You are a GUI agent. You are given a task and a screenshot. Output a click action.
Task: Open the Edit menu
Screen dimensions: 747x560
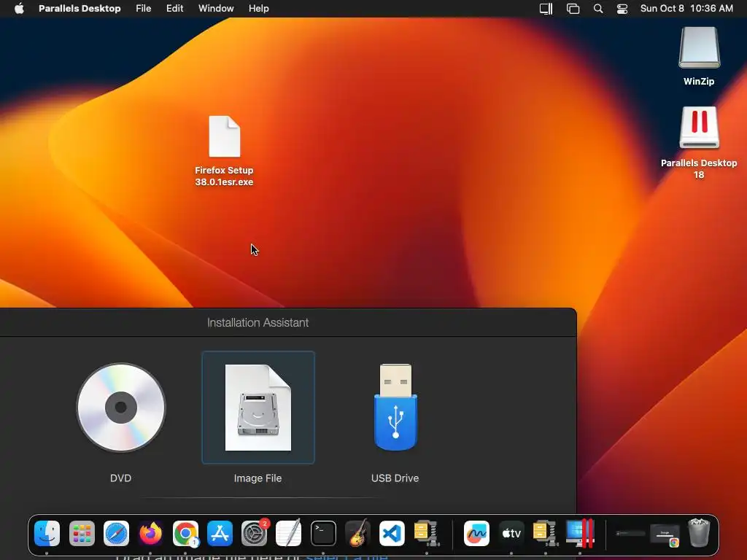point(174,9)
